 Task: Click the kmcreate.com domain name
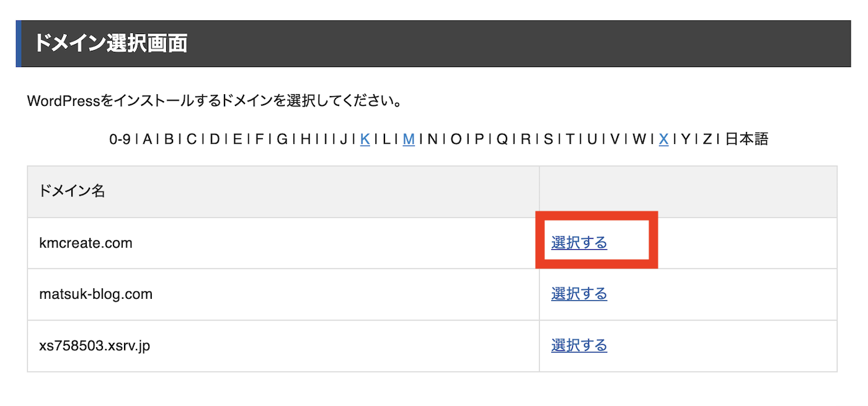coord(86,243)
